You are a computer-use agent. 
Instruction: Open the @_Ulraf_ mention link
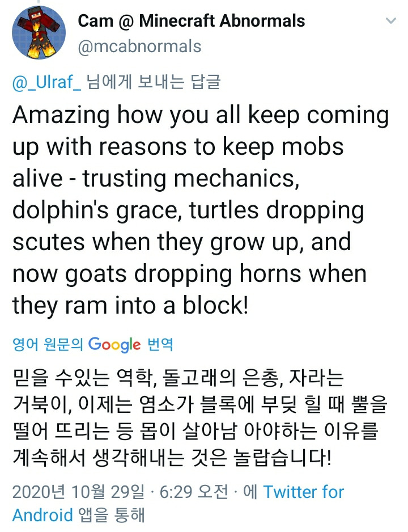pos(47,82)
